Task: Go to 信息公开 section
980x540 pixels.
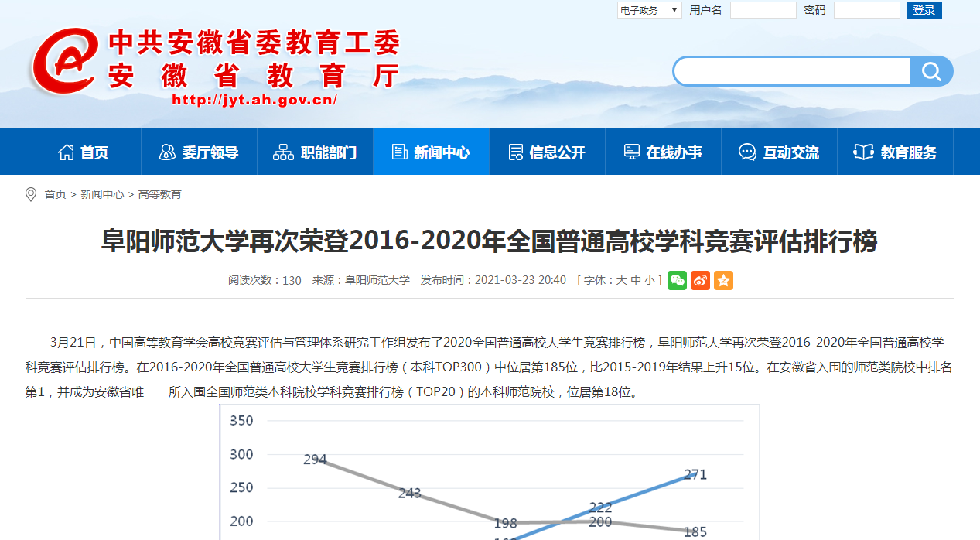Action: tap(547, 152)
